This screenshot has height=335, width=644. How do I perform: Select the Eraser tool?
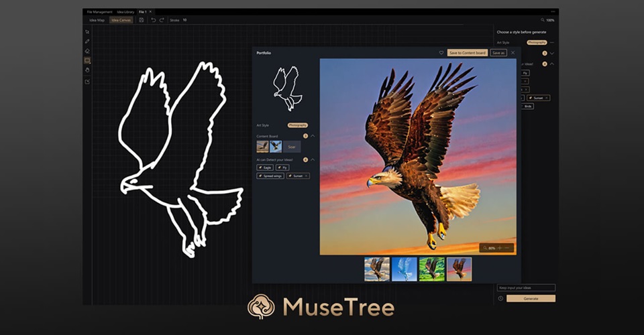click(87, 51)
